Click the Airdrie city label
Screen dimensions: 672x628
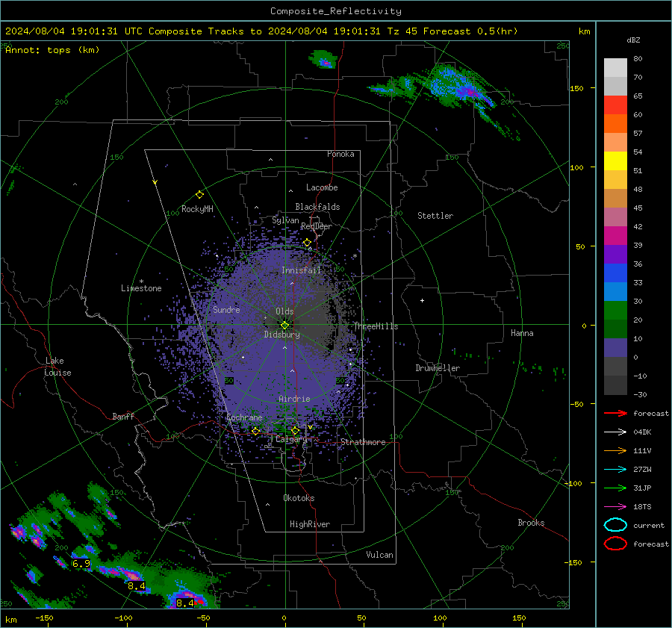(x=294, y=399)
